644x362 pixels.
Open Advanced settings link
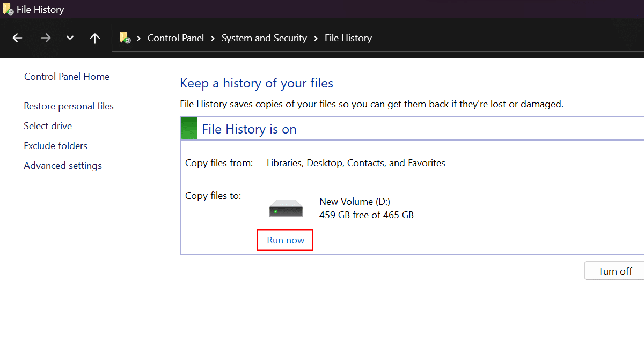(x=63, y=166)
